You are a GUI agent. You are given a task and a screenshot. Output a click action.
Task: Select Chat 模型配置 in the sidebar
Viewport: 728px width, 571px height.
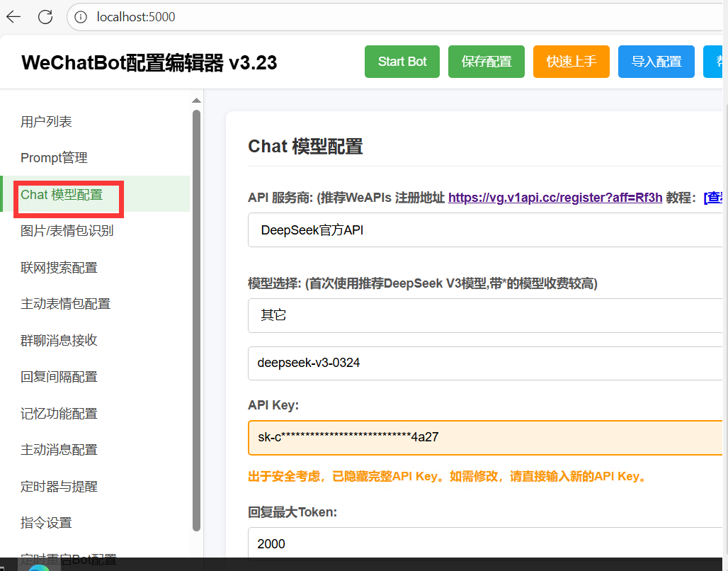pos(95,194)
